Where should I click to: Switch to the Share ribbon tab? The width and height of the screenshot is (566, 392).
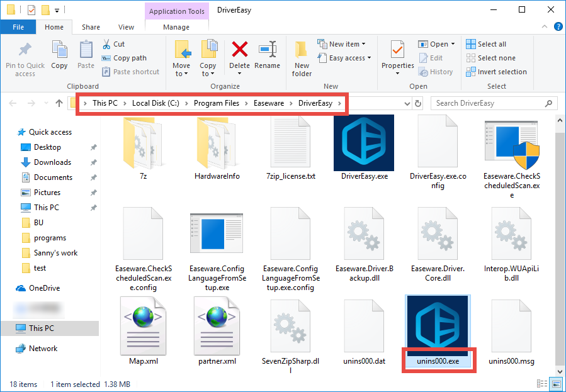[91, 27]
